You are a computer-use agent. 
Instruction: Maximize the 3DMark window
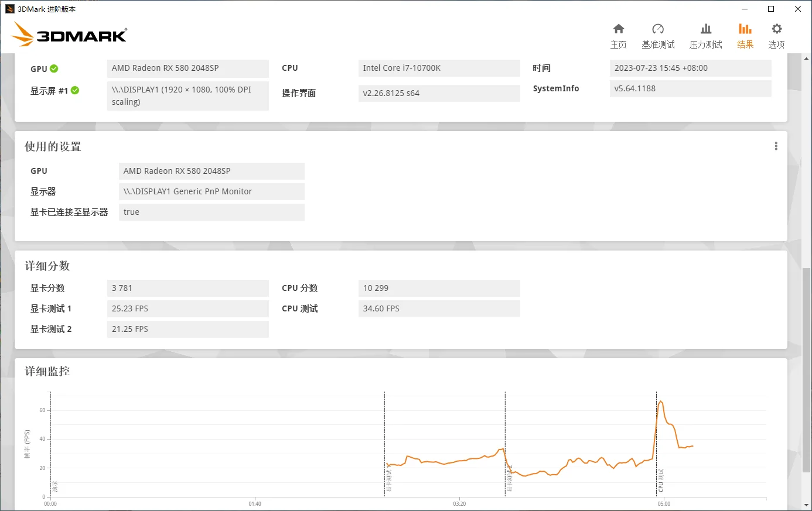click(771, 9)
